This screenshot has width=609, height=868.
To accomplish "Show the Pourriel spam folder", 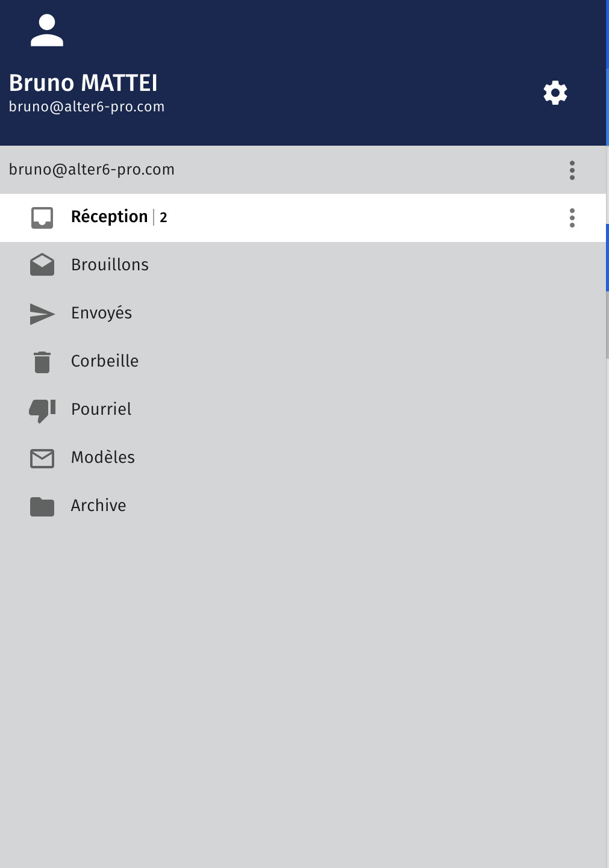I will pyautogui.click(x=303, y=411).
